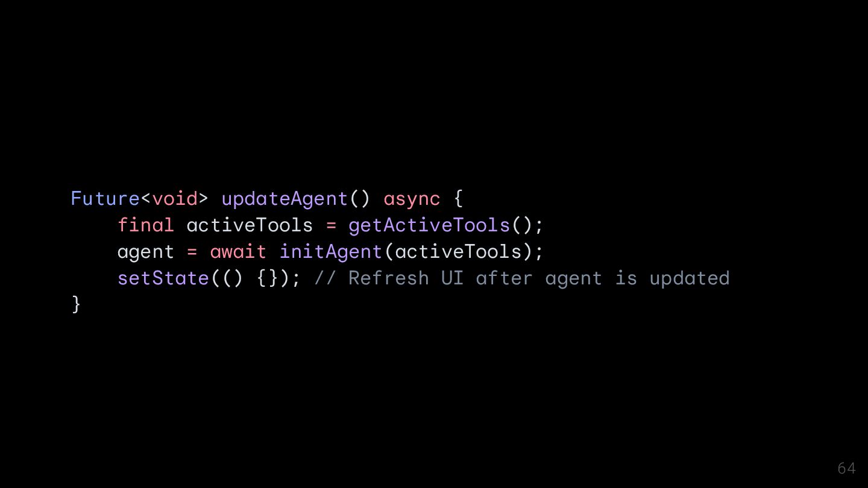Click activeTools argument inside initAgent
The image size is (868, 488).
(x=458, y=251)
